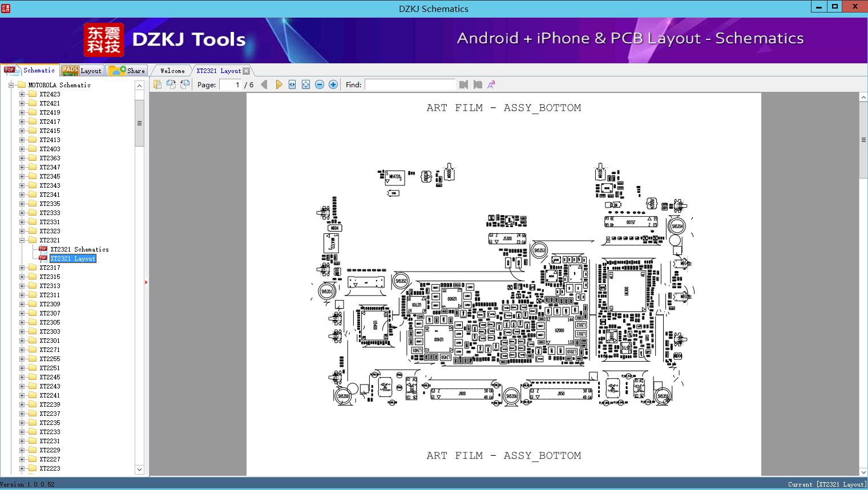Click the Find search text field
Image resolution: width=868 pixels, height=490 pixels.
pyautogui.click(x=410, y=84)
